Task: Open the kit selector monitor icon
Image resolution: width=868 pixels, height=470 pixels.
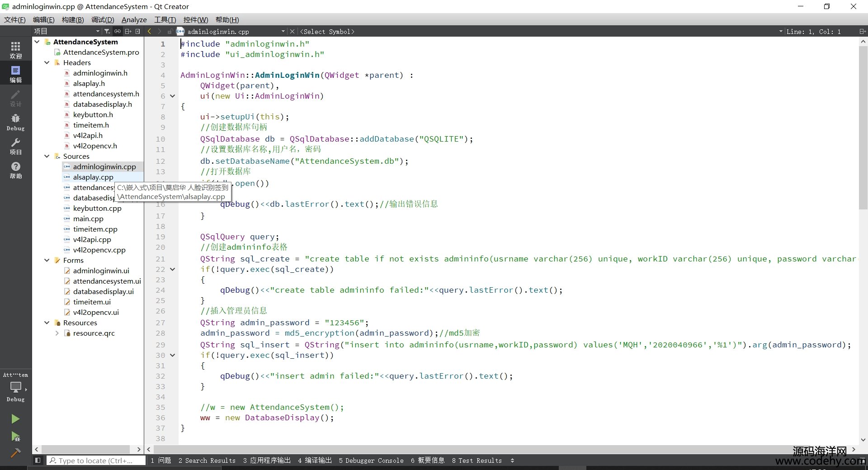Action: coord(15,388)
